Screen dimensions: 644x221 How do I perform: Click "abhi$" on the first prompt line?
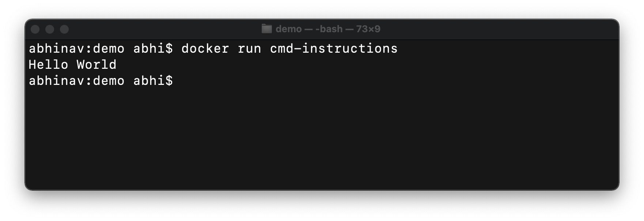coord(153,48)
